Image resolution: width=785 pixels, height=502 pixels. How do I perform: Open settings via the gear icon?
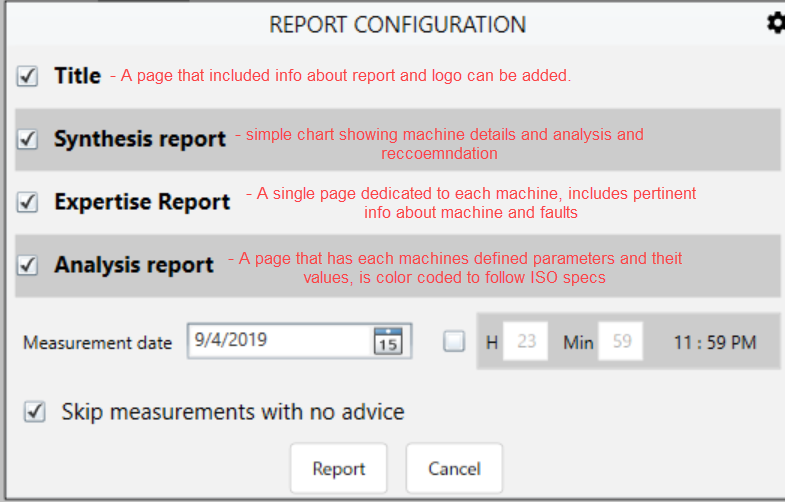click(x=776, y=23)
